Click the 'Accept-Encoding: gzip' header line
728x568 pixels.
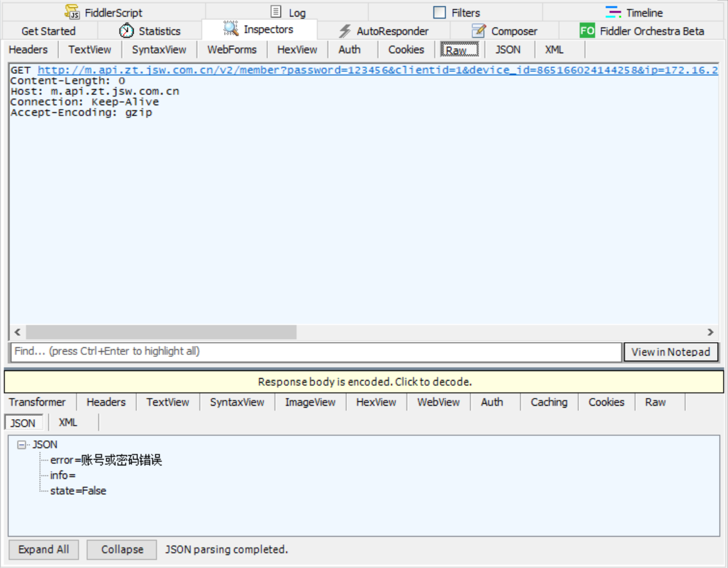tap(82, 113)
